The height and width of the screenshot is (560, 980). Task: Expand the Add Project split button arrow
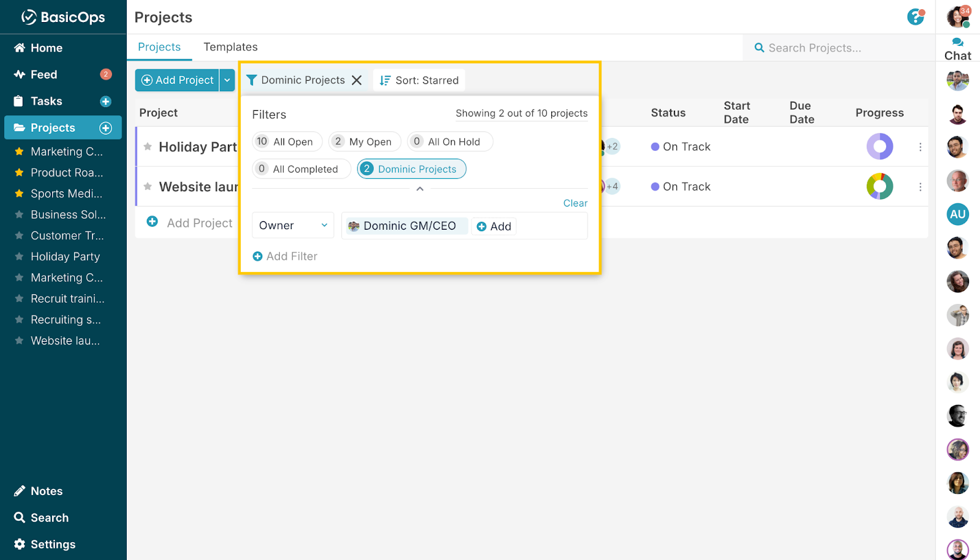[227, 80]
